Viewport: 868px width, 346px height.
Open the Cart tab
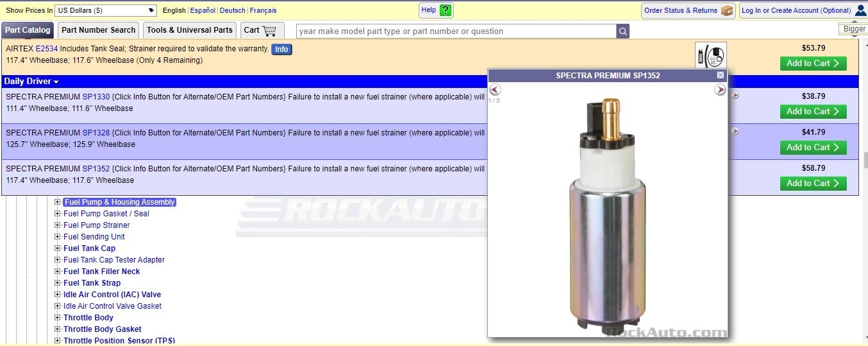click(x=262, y=30)
